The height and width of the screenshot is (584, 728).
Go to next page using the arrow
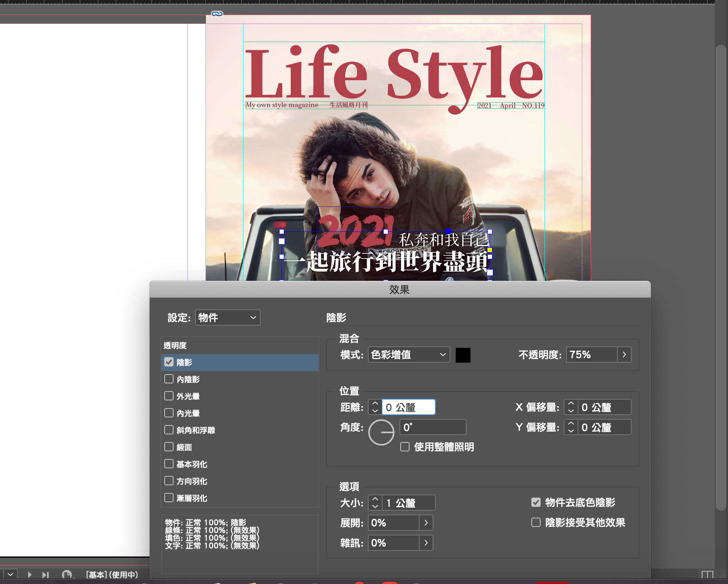coord(30,575)
